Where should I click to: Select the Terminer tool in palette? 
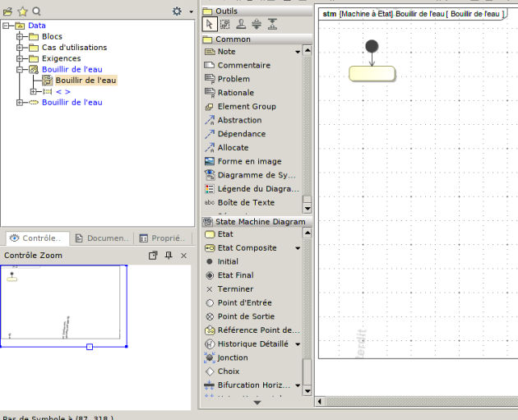pyautogui.click(x=235, y=289)
